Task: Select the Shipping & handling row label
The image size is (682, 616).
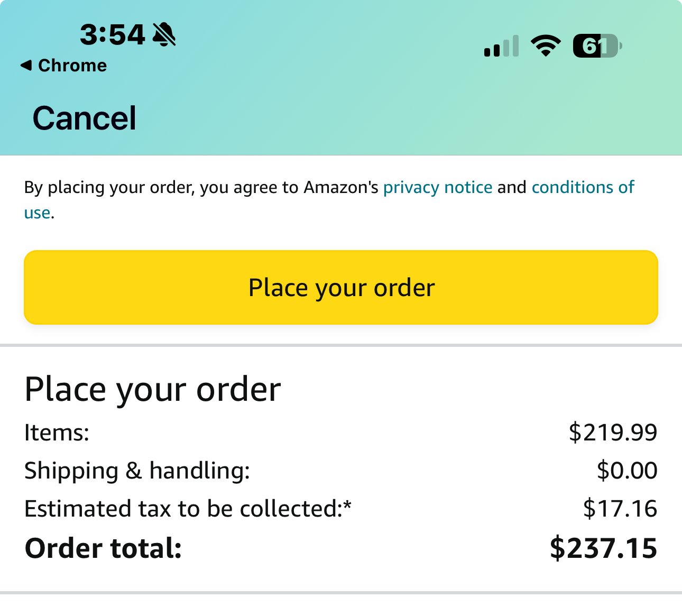Action: coord(137,471)
